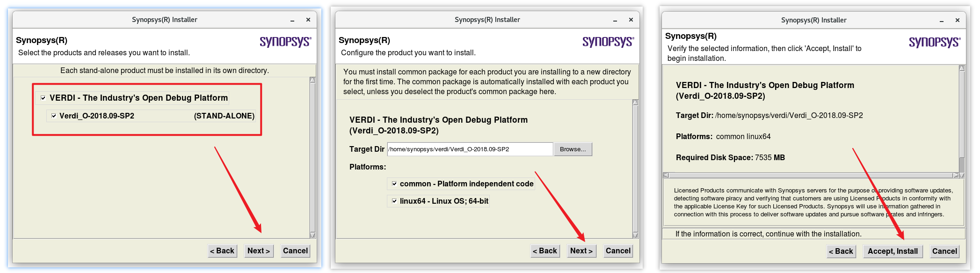Click scroll-up arrow in configure product panel
980x273 pixels.
(x=635, y=103)
